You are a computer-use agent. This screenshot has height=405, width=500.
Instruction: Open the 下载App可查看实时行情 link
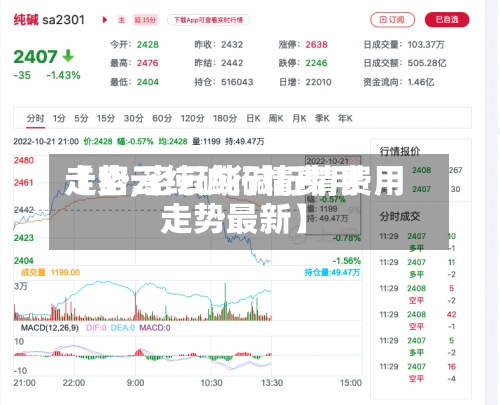[x=208, y=20]
